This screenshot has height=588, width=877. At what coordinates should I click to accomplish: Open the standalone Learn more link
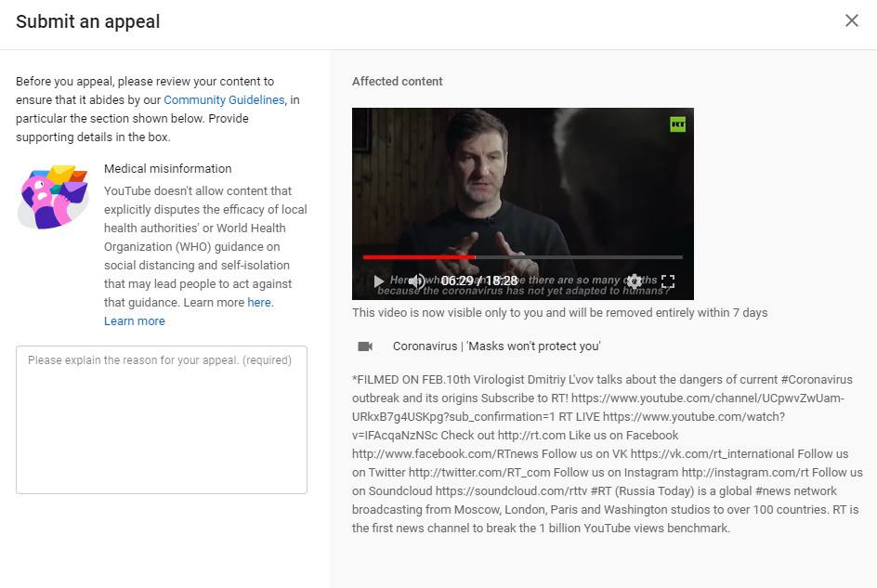click(x=134, y=321)
